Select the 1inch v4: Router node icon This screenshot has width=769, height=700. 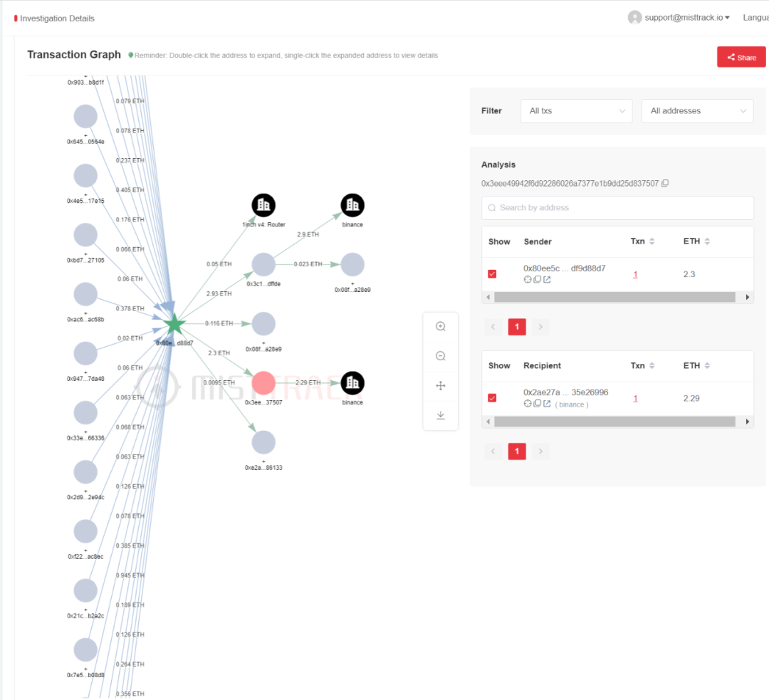pos(263,205)
